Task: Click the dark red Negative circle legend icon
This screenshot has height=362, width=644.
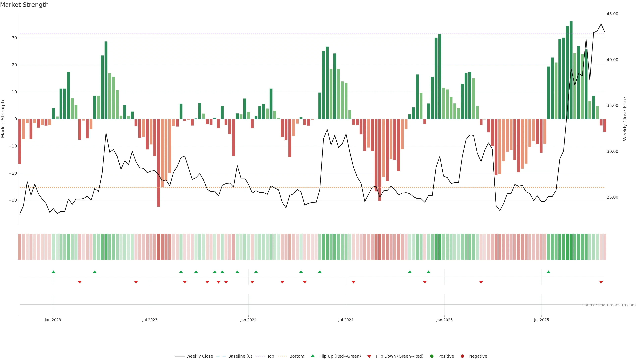Action: pos(462,356)
